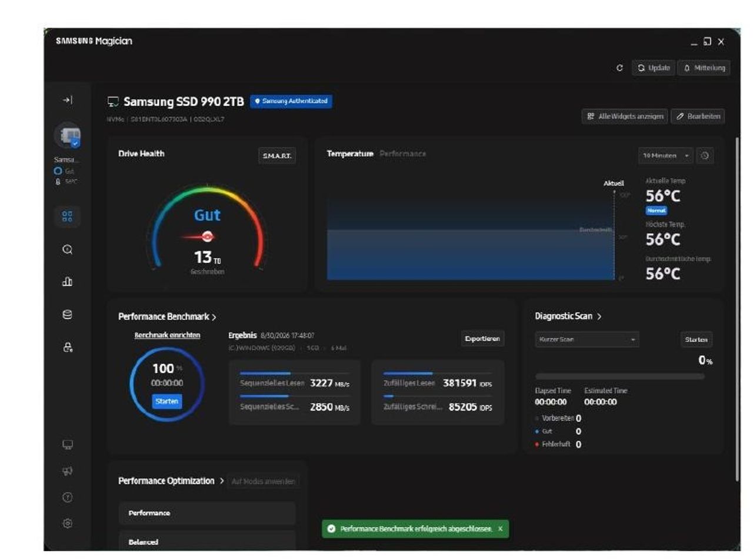Open the settings gear icon in sidebar
This screenshot has width=753, height=560.
[x=68, y=523]
